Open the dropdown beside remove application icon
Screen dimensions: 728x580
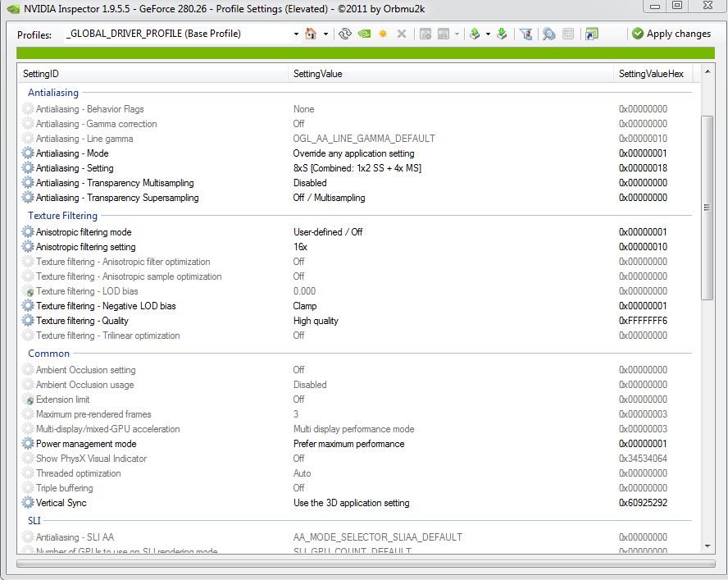[457, 34]
